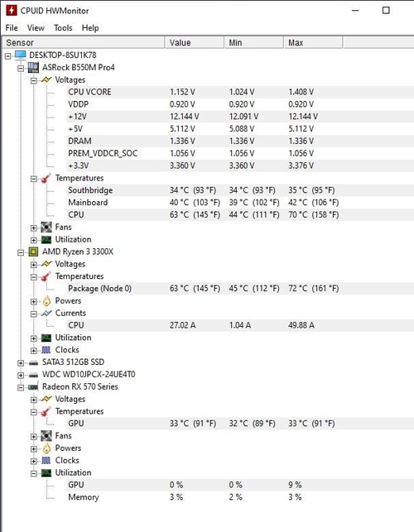Click the motherboard Temperatures thermometer icon
Viewport: 414px width, 532px height.
46,178
